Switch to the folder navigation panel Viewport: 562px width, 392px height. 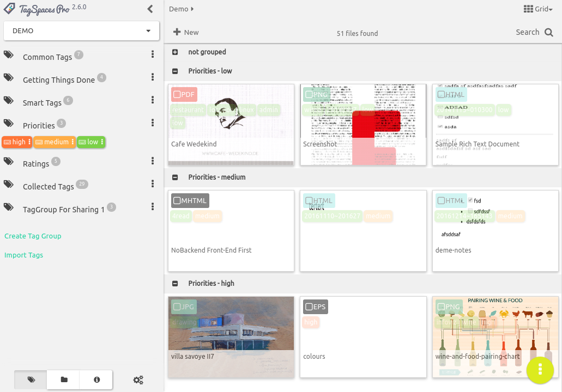pos(63,379)
